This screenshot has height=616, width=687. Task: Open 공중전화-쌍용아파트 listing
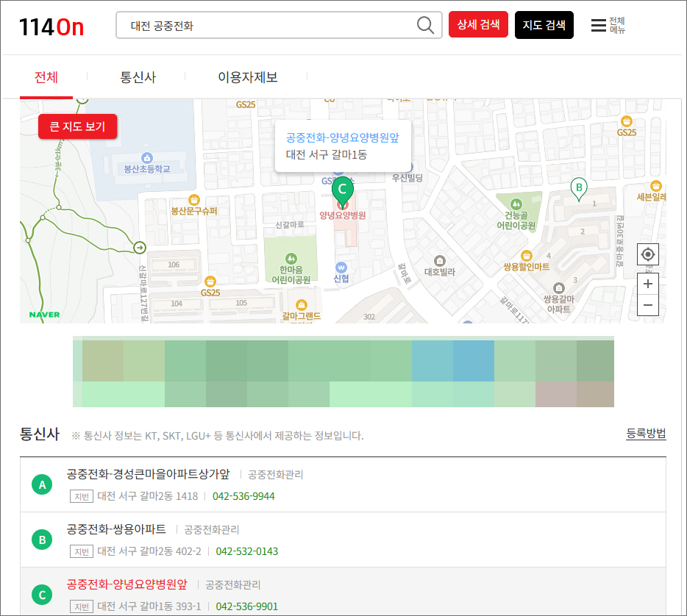tap(116, 529)
